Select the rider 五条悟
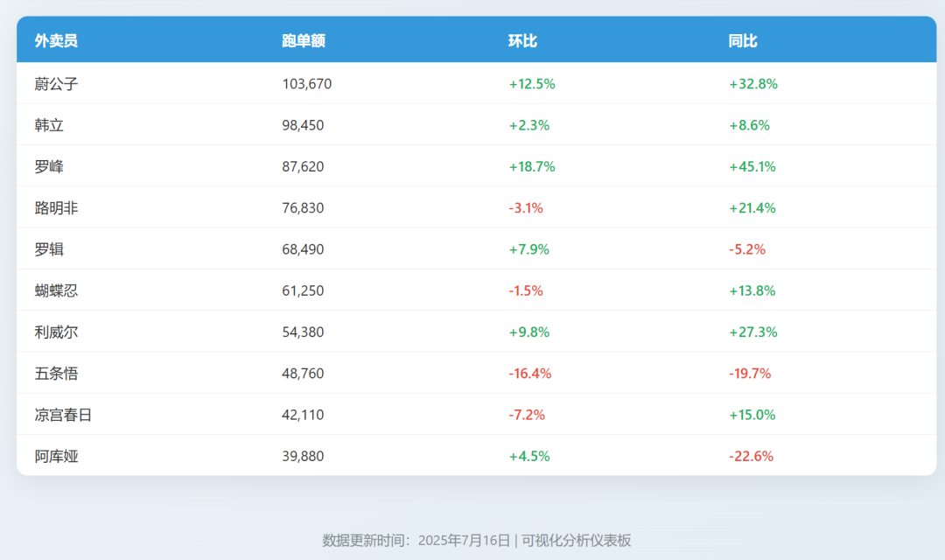This screenshot has height=560, width=945. click(x=52, y=373)
